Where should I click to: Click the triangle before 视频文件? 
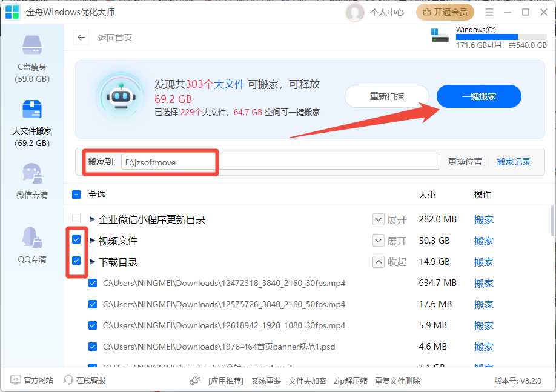point(92,241)
